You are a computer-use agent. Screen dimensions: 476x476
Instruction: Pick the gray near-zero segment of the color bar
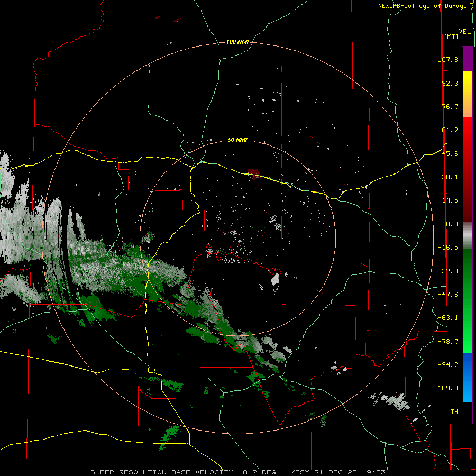point(467,235)
